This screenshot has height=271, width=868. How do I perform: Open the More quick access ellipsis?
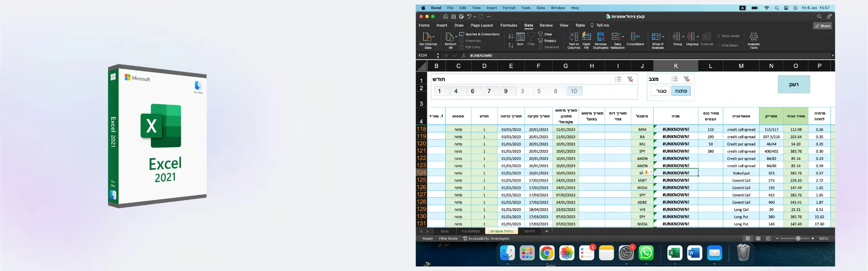point(489,17)
